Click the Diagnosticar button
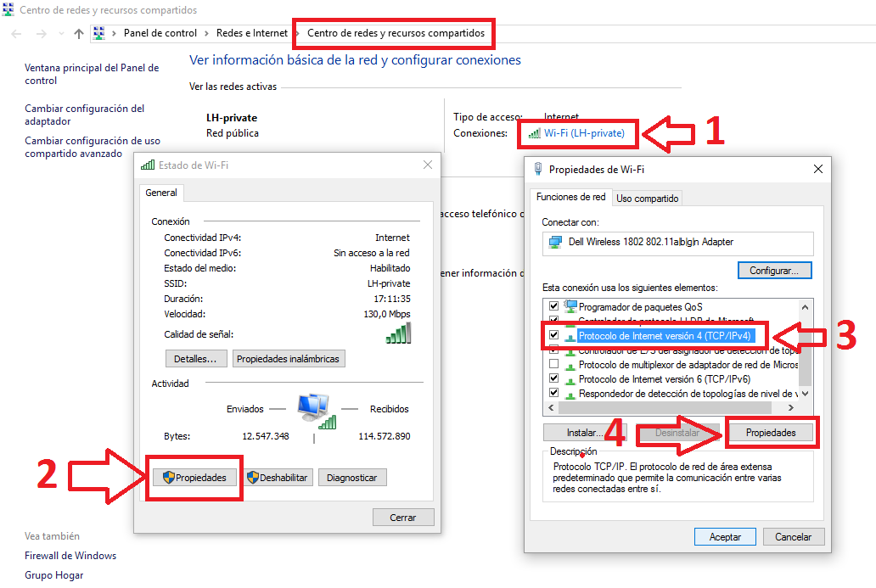This screenshot has width=876, height=588. tap(352, 478)
